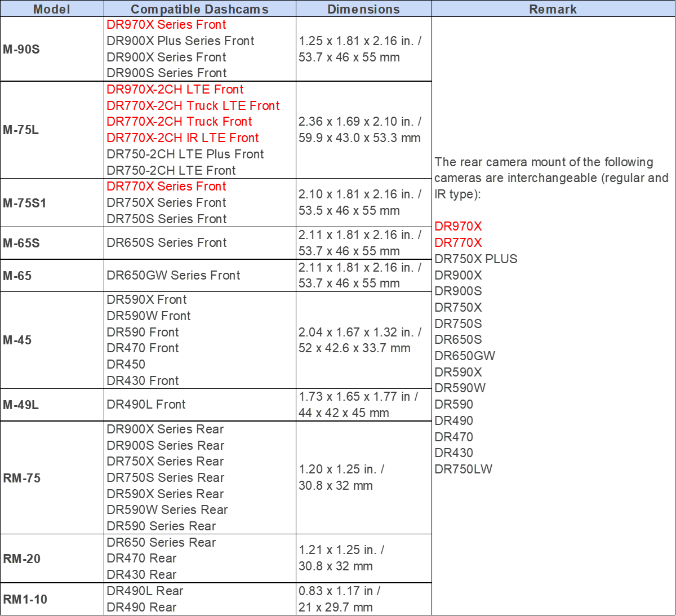Click red DR970X Series Front text
Viewport: 676px width, 616px height.
coord(166,25)
